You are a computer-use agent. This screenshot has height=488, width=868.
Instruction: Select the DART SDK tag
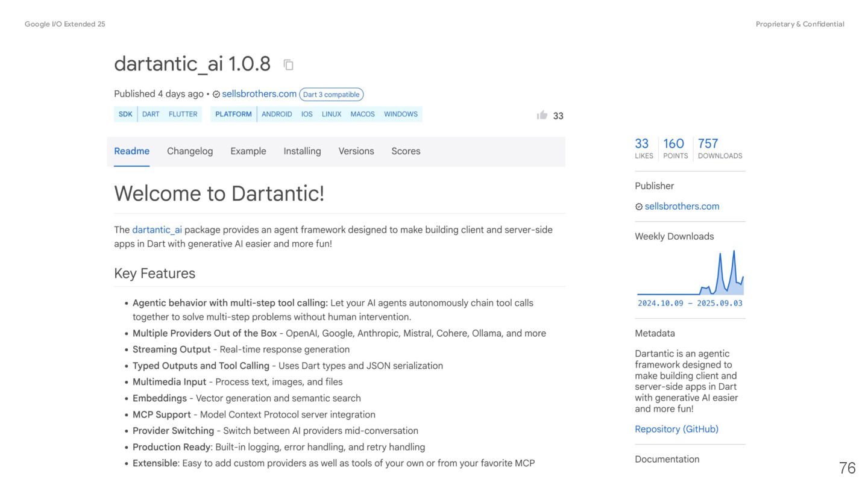point(151,114)
